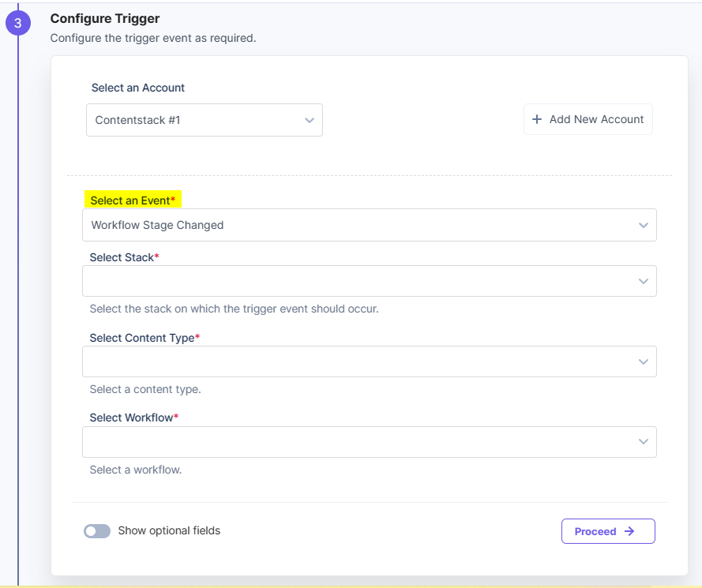Image resolution: width=702 pixels, height=588 pixels.
Task: Open the Workflow Stage Changed event dropdown
Action: [370, 225]
